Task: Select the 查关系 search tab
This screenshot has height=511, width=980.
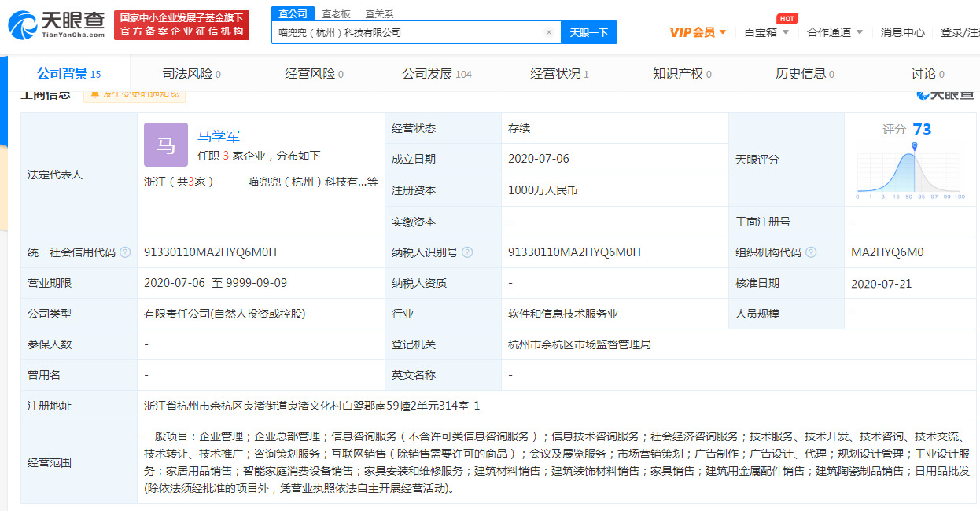Action: pyautogui.click(x=379, y=14)
